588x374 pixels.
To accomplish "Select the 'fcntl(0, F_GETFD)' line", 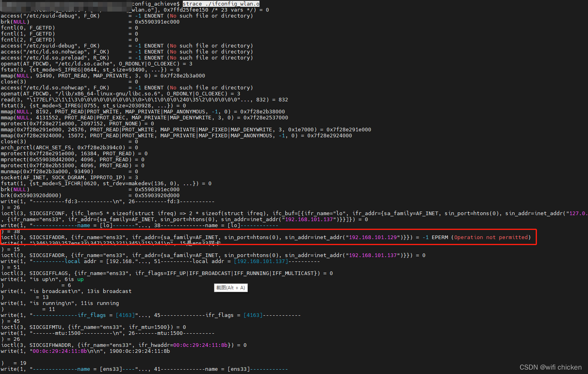I will [x=69, y=28].
